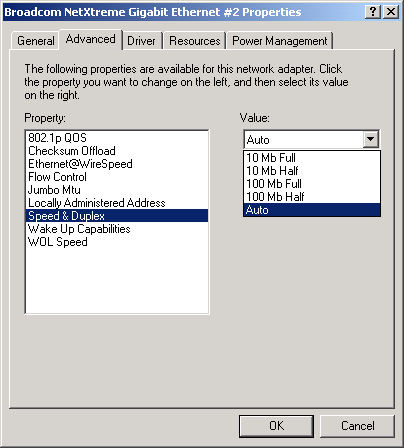This screenshot has width=404, height=448.
Task: Go to the Resources tab
Action: [x=195, y=41]
